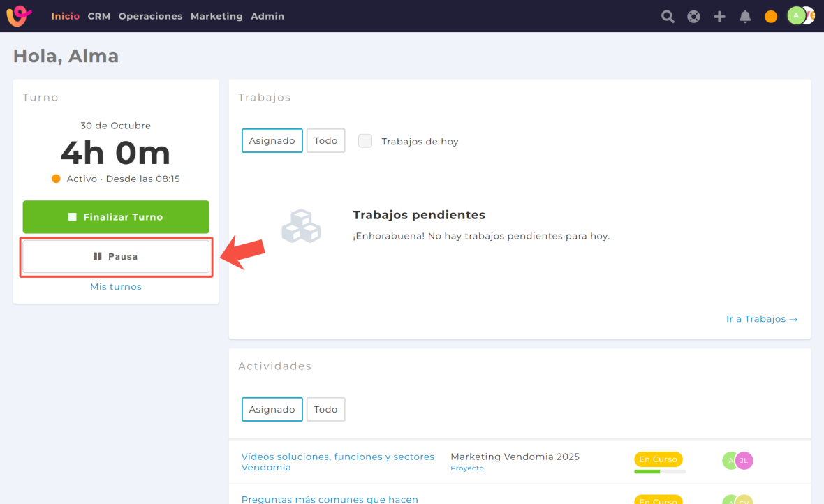The width and height of the screenshot is (824, 504).
Task: Select Asignado filter in Trabajos
Action: 272,140
